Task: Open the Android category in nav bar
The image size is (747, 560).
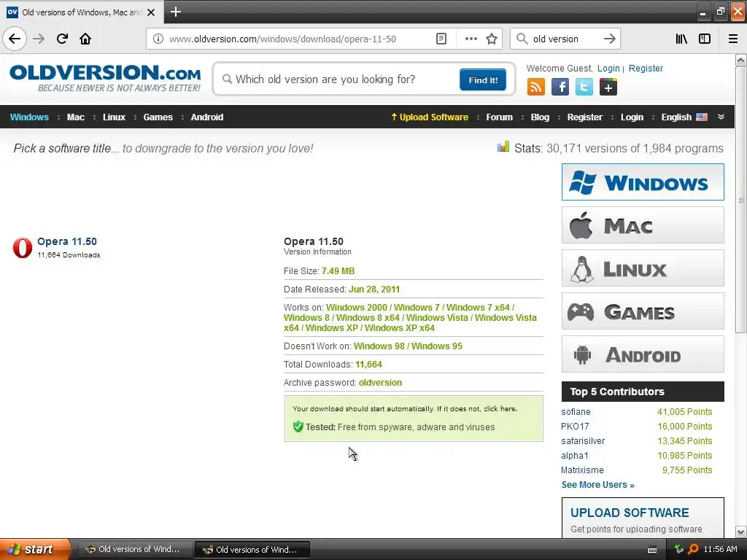Action: [x=206, y=117]
